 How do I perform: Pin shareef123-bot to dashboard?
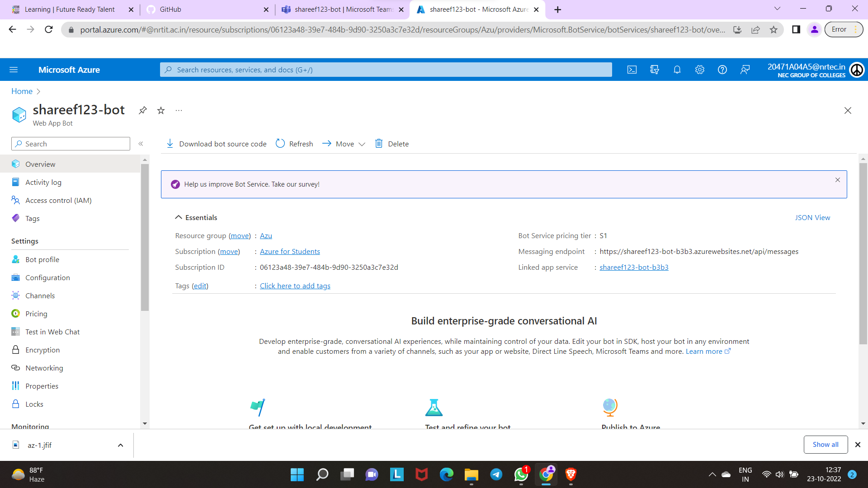pos(142,110)
